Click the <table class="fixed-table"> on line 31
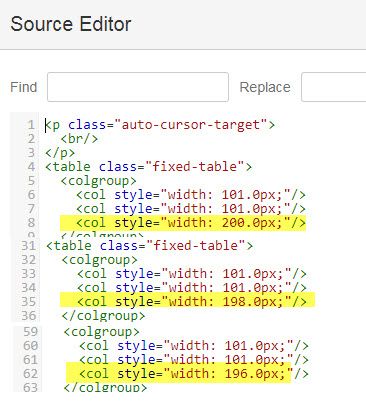 coord(150,246)
